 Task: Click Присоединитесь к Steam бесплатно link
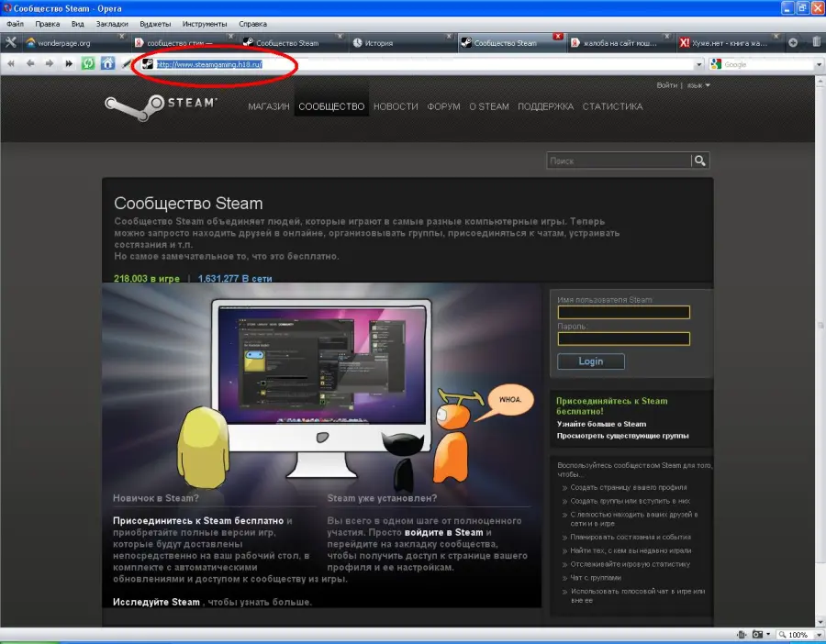198,521
